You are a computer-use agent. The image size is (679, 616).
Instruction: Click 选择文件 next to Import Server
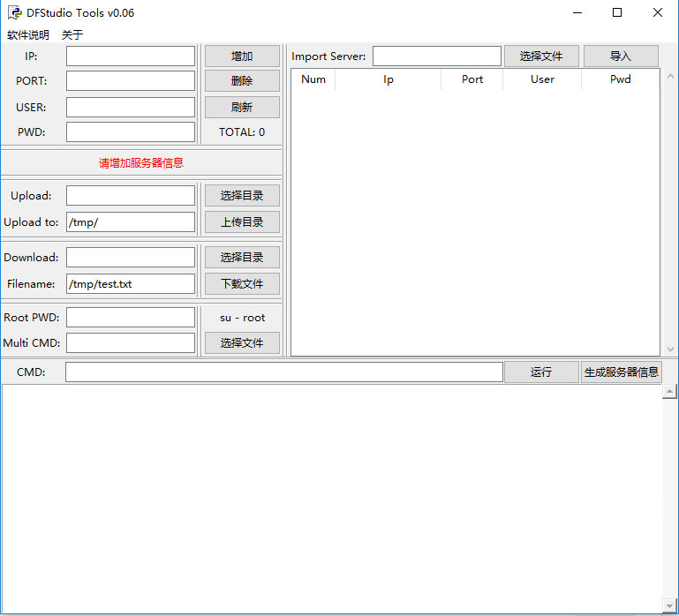[x=541, y=56]
